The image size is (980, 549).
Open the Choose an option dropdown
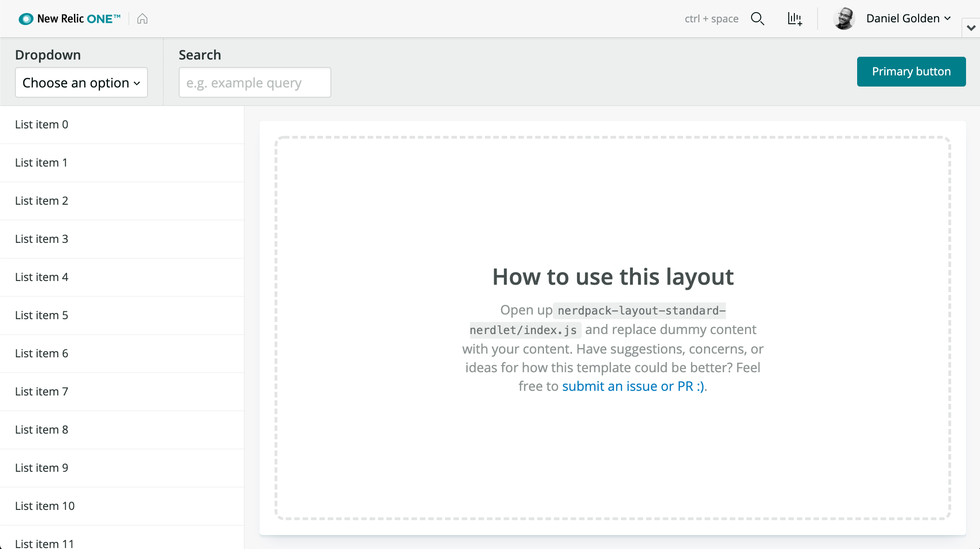[81, 83]
